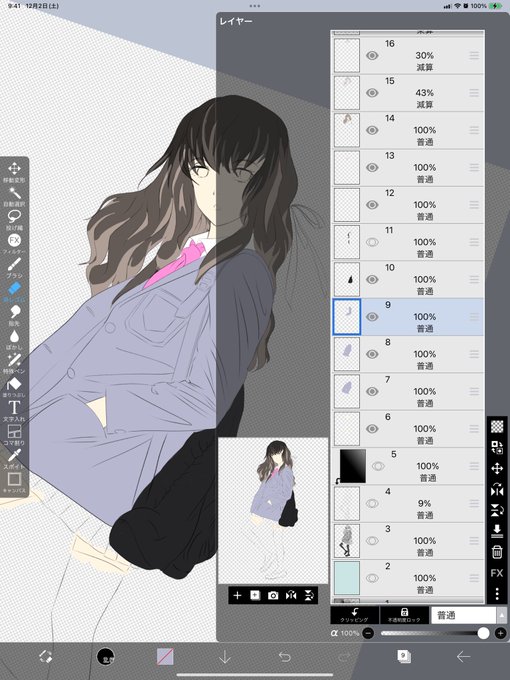Open the iPad multitasking three dots at top
Image resolution: width=510 pixels, height=680 pixels.
255,6
